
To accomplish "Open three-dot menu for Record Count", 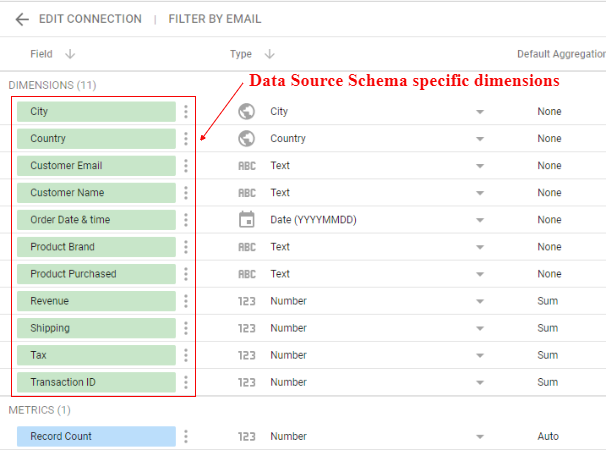I will 186,436.
